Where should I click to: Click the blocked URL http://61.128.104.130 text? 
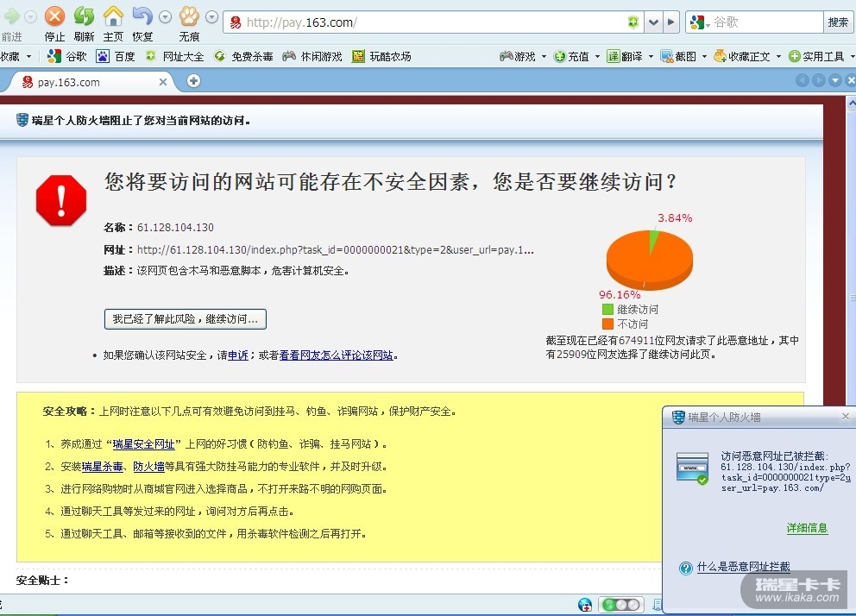coord(335,250)
